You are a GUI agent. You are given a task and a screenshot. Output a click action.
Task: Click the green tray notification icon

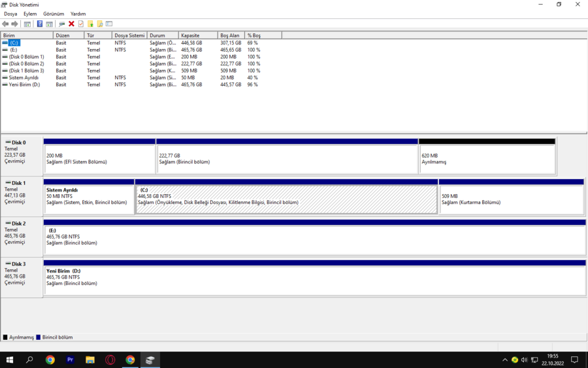coord(515,360)
